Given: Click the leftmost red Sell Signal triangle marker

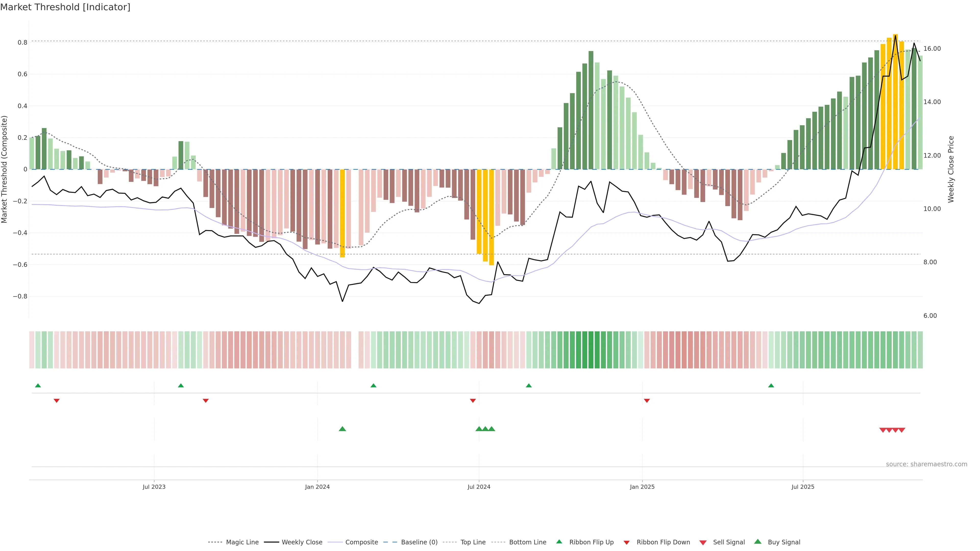Looking at the screenshot, I should (x=883, y=430).
